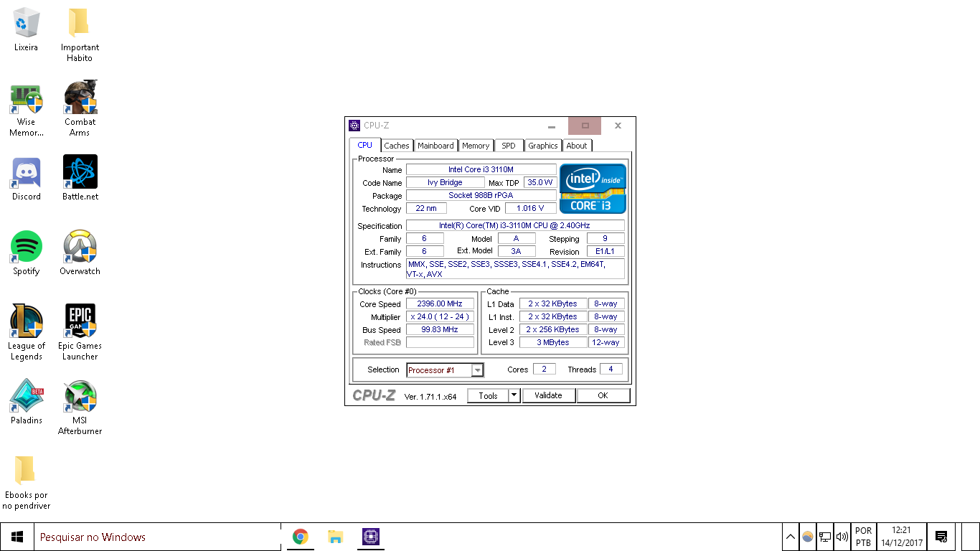Open the Discord desktop shortcut
This screenshot has height=551, width=980.
coord(27,179)
